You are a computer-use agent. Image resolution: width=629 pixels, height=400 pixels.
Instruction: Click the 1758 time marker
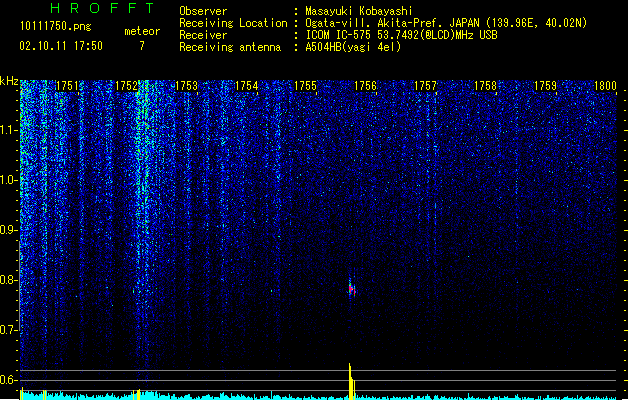tap(485, 86)
